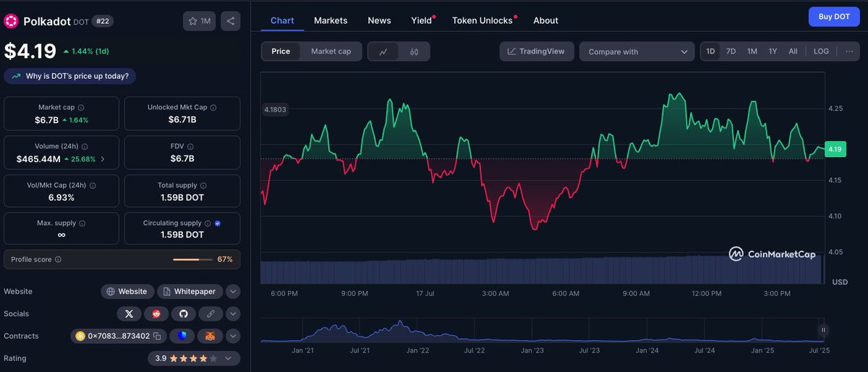Expand the 3.9 Rating dropdown
The image size is (868, 372).
click(194, 358)
